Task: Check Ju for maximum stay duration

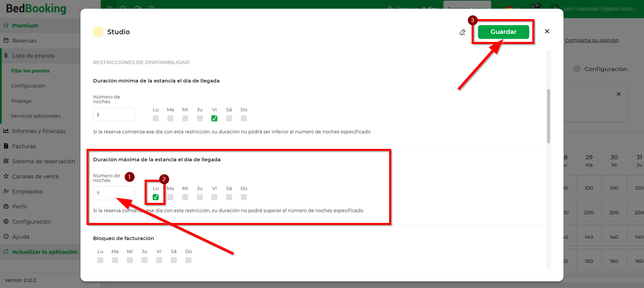Action: [200, 197]
